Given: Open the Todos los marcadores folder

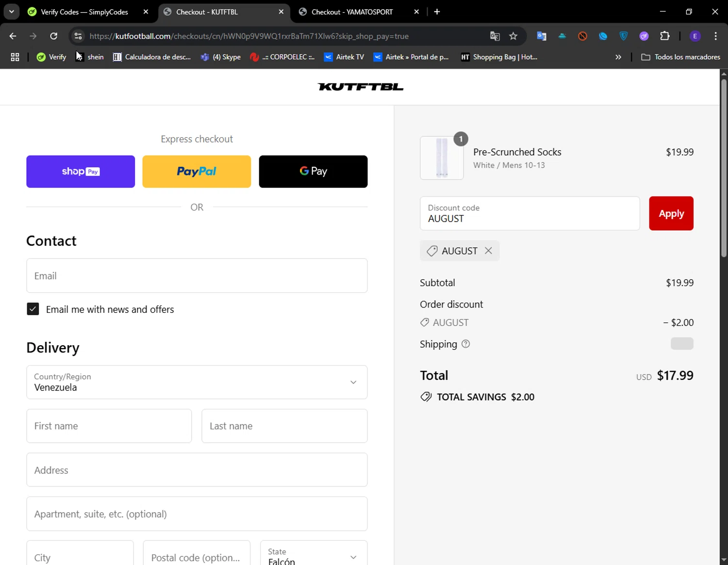Looking at the screenshot, I should coord(680,57).
